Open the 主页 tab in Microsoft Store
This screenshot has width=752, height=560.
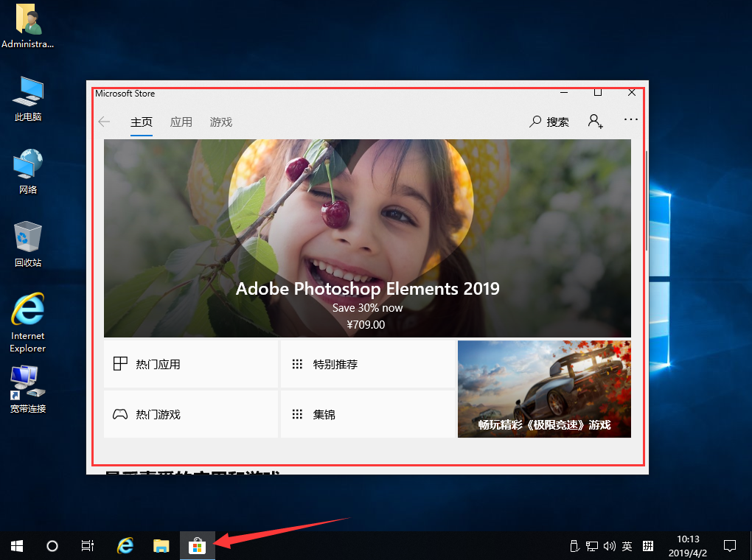pyautogui.click(x=142, y=122)
